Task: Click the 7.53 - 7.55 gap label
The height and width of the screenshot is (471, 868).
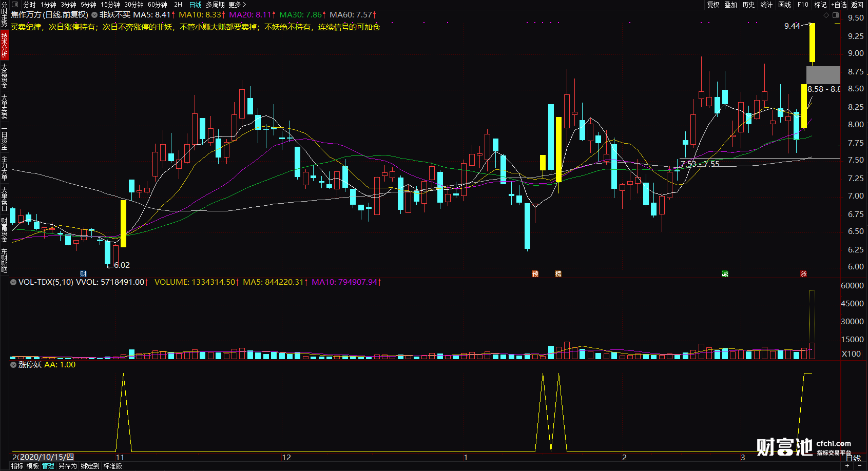Action: tap(700, 164)
